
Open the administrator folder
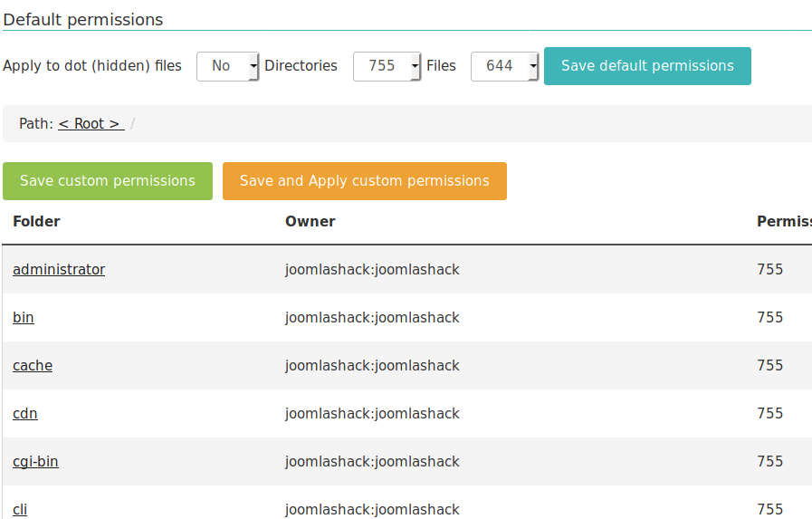click(59, 270)
